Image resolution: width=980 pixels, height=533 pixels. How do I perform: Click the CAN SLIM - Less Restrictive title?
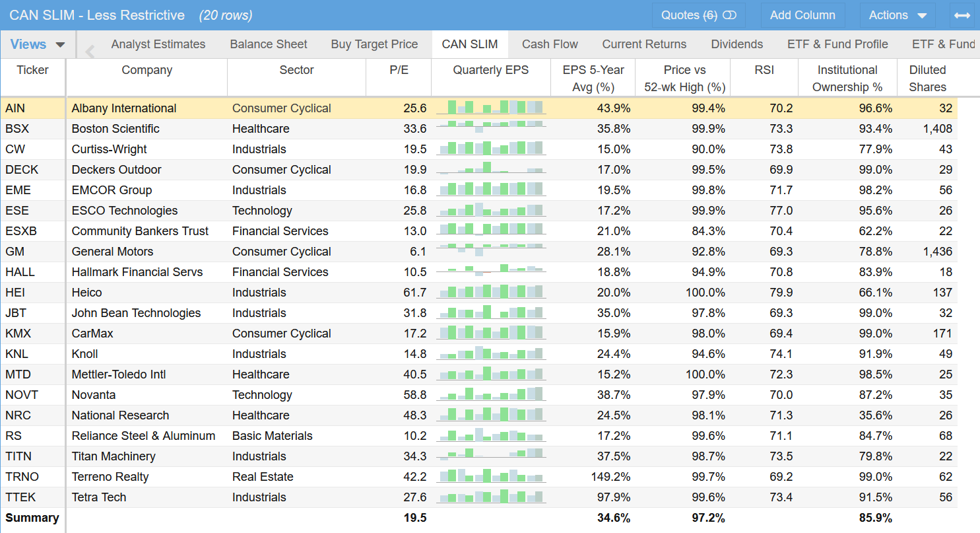click(97, 15)
